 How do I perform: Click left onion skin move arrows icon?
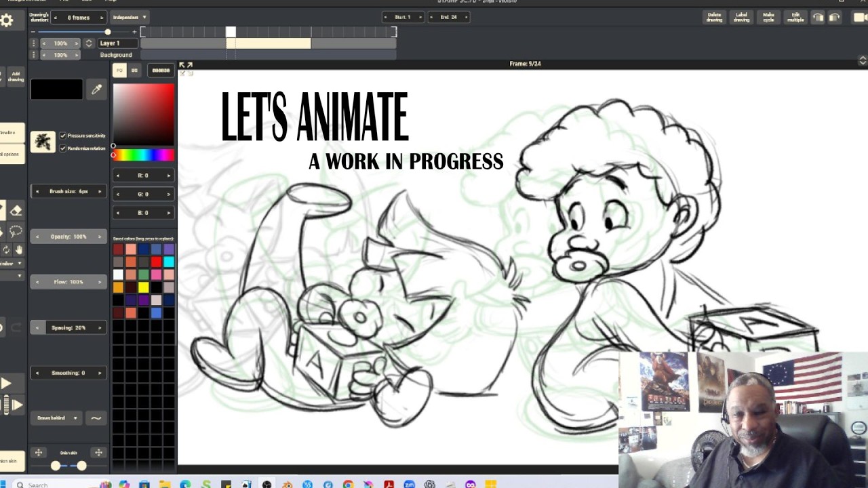tap(39, 453)
